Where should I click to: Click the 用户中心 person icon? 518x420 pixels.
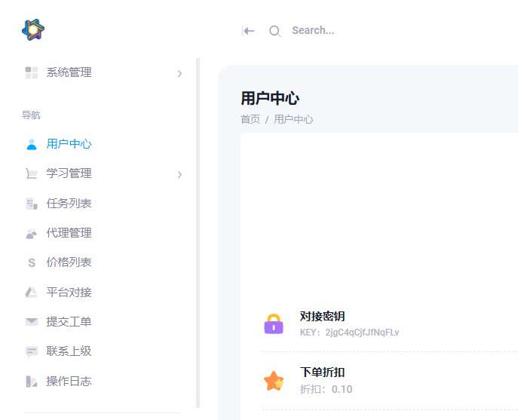pyautogui.click(x=32, y=145)
